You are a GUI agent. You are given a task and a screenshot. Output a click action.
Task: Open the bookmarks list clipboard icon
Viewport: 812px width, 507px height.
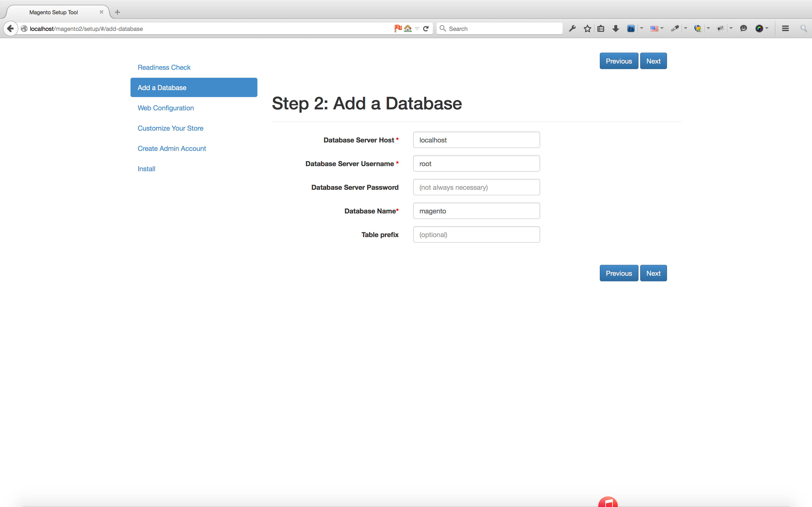coord(601,28)
